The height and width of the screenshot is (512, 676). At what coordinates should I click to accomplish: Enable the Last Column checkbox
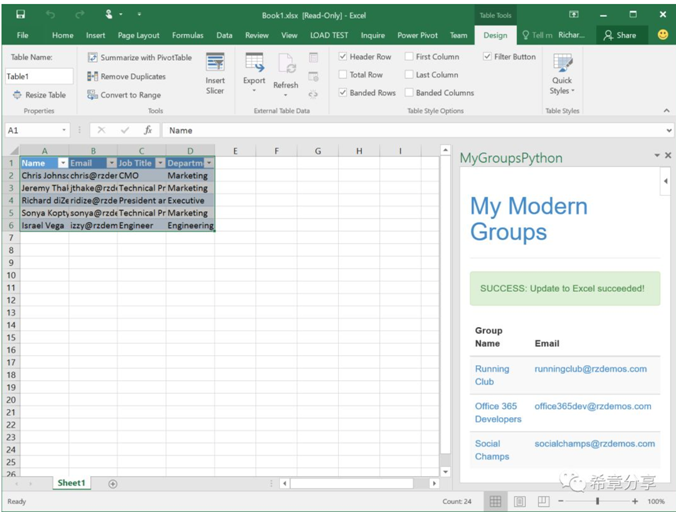409,75
